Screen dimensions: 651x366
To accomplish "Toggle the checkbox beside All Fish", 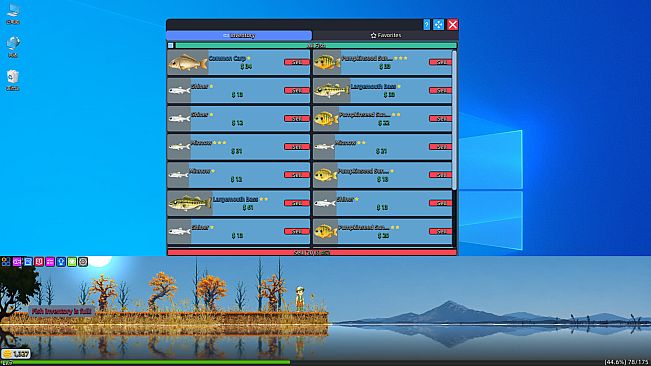I will [x=171, y=45].
